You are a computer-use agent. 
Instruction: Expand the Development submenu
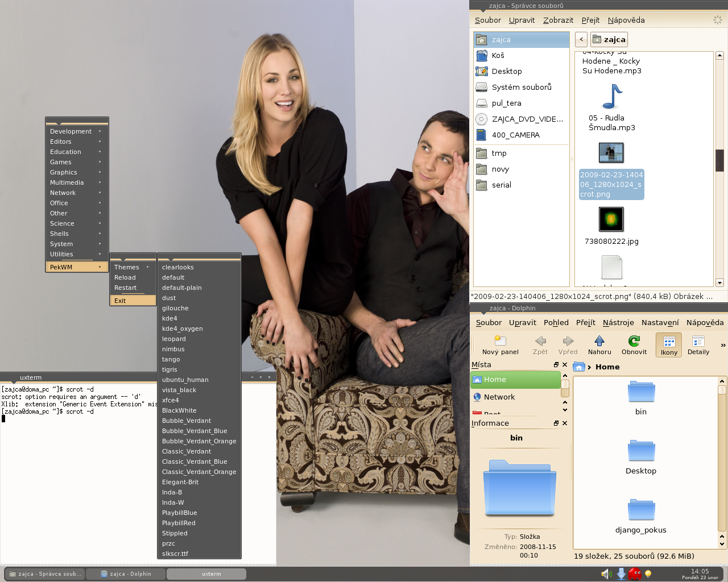click(77, 131)
